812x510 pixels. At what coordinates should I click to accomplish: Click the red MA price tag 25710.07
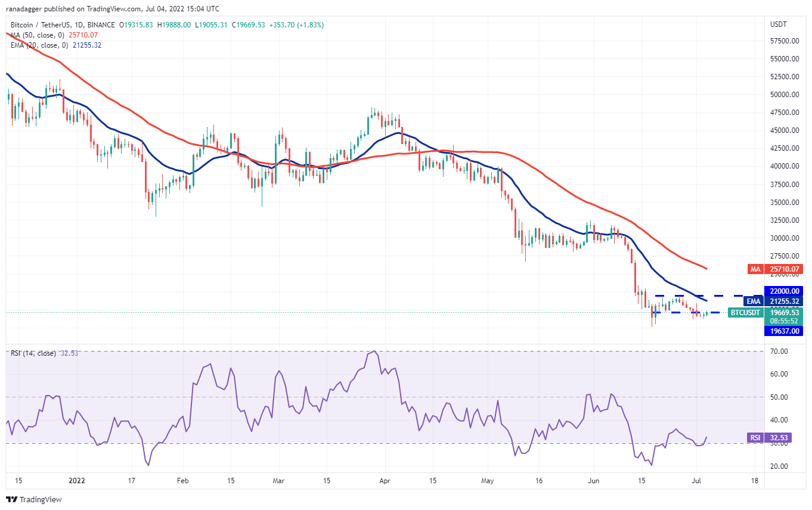tap(776, 269)
